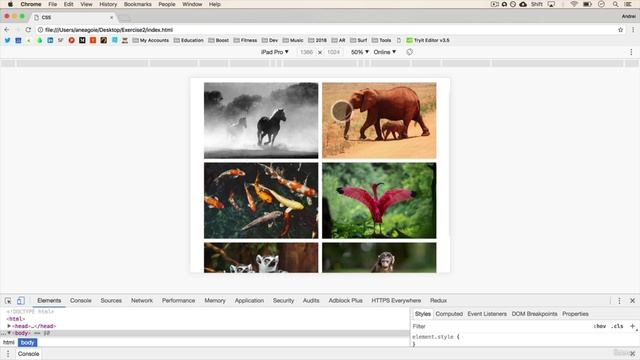
Task: Open Spotlight search in the menu bar
Action: tap(615, 4)
